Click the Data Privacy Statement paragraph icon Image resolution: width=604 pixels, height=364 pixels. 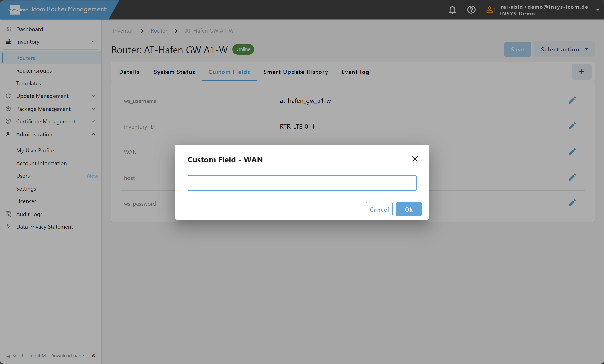tap(8, 227)
